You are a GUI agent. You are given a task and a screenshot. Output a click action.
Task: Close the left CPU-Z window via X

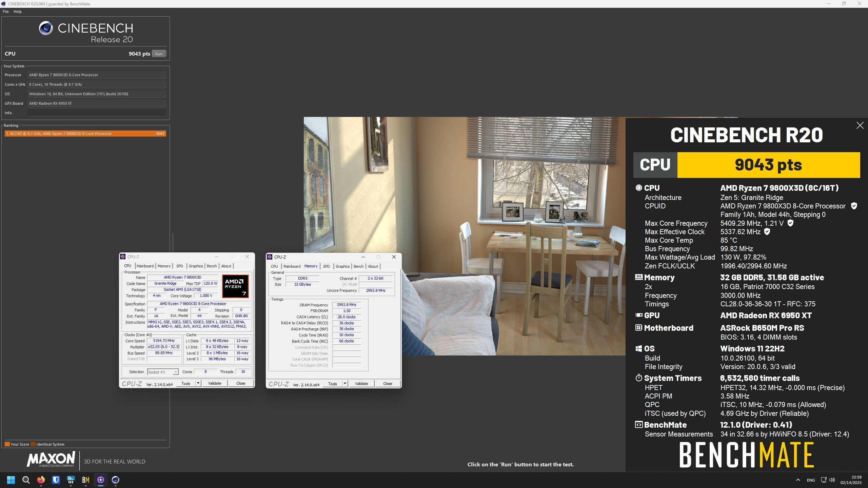(247, 257)
